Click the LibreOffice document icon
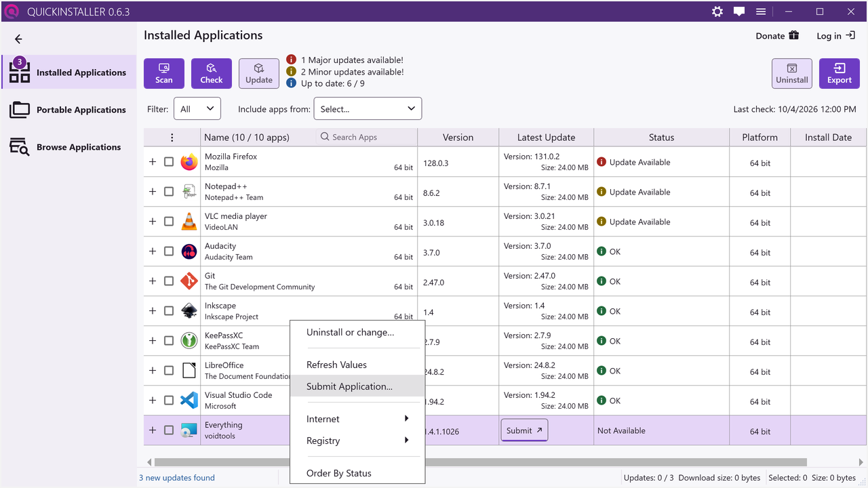The image size is (868, 488). 189,371
